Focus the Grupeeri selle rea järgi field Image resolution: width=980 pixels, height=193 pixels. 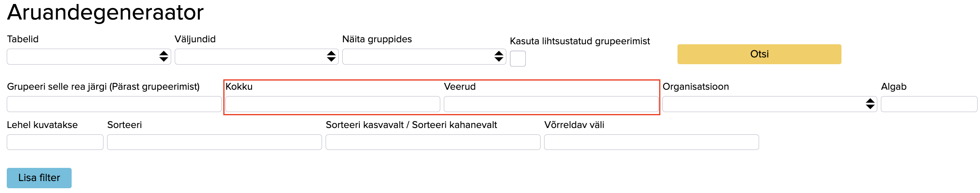point(114,104)
